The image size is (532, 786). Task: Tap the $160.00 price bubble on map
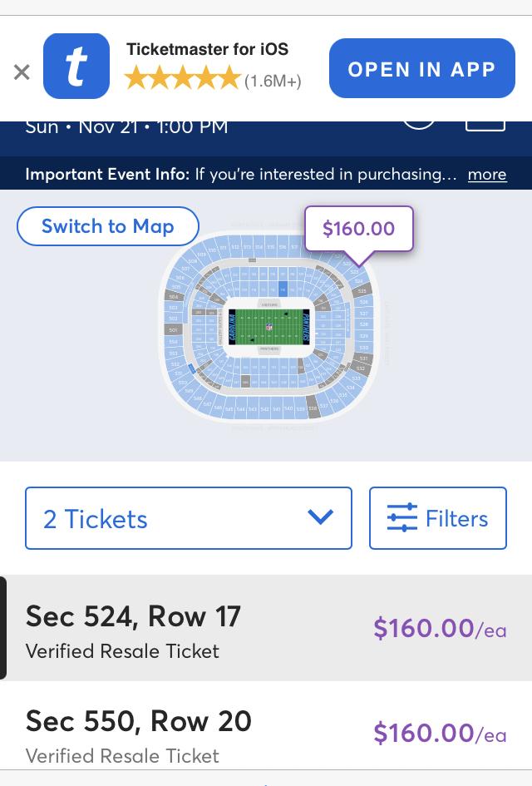click(358, 229)
